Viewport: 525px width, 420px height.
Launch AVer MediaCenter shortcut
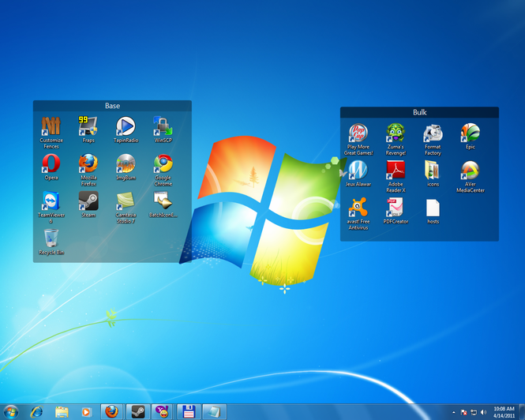[470, 177]
